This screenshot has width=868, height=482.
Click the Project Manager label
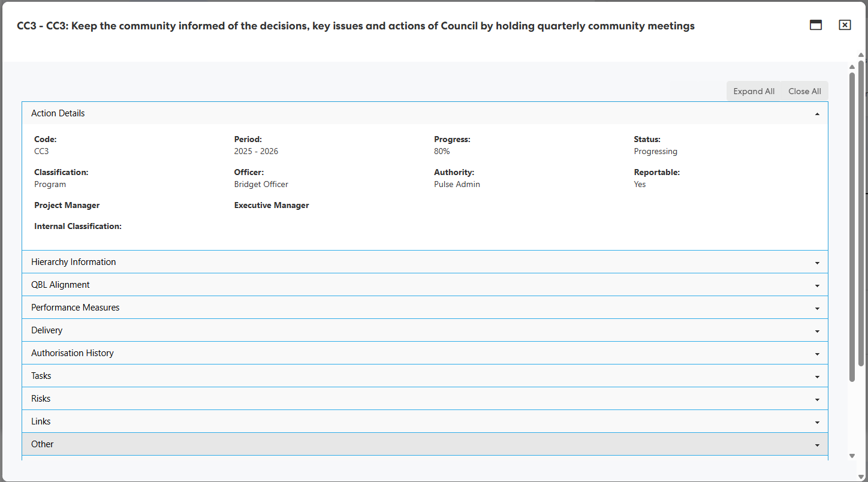67,205
